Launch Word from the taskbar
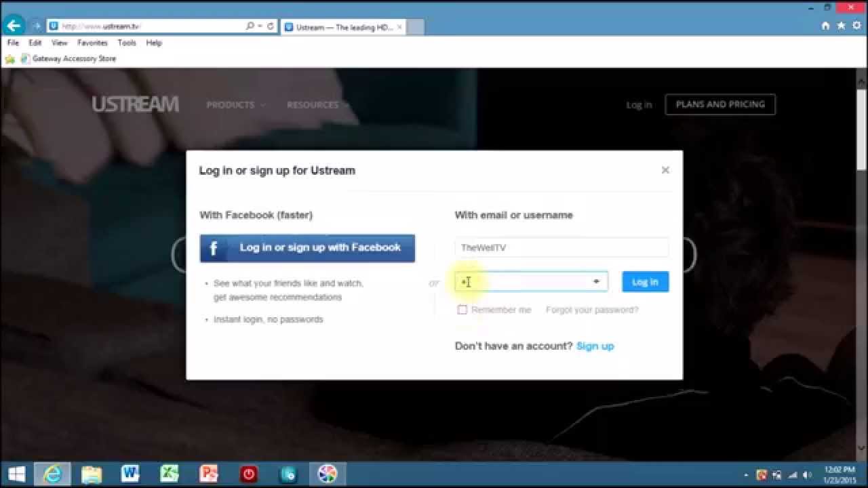Image resolution: width=868 pixels, height=488 pixels. click(x=130, y=474)
